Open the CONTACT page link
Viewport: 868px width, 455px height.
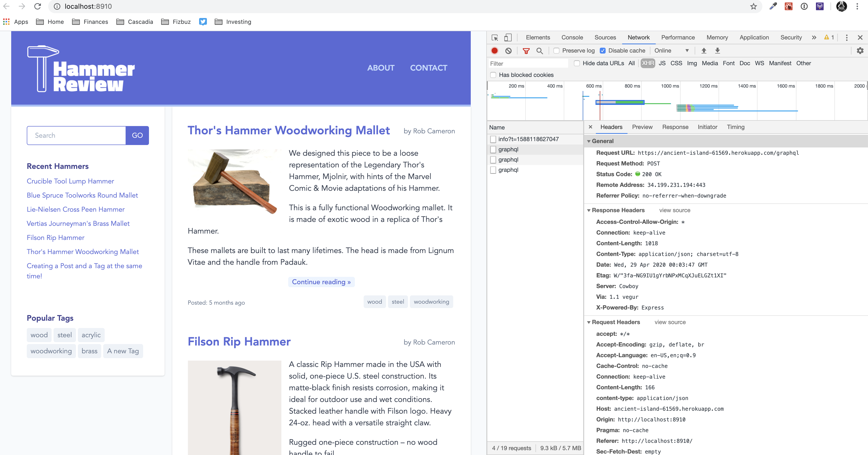click(x=429, y=68)
